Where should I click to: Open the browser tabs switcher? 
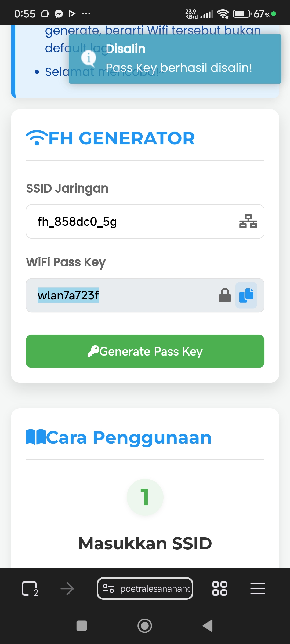click(30, 589)
